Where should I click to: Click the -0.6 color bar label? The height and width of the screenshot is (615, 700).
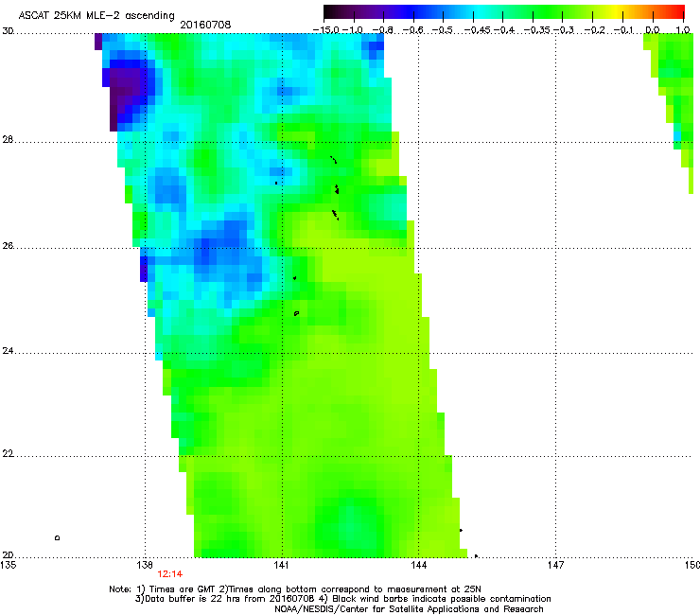click(x=412, y=30)
